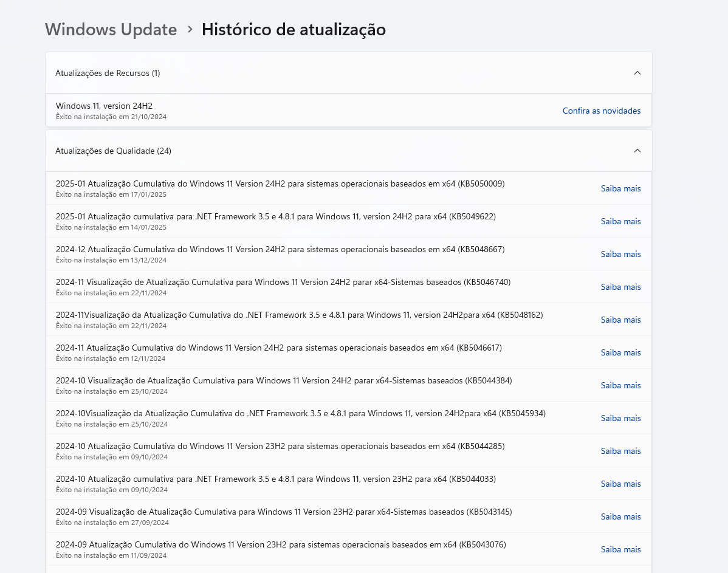The width and height of the screenshot is (728, 573).
Task: Open Saiba mais for KB5045934
Action: pyautogui.click(x=620, y=419)
